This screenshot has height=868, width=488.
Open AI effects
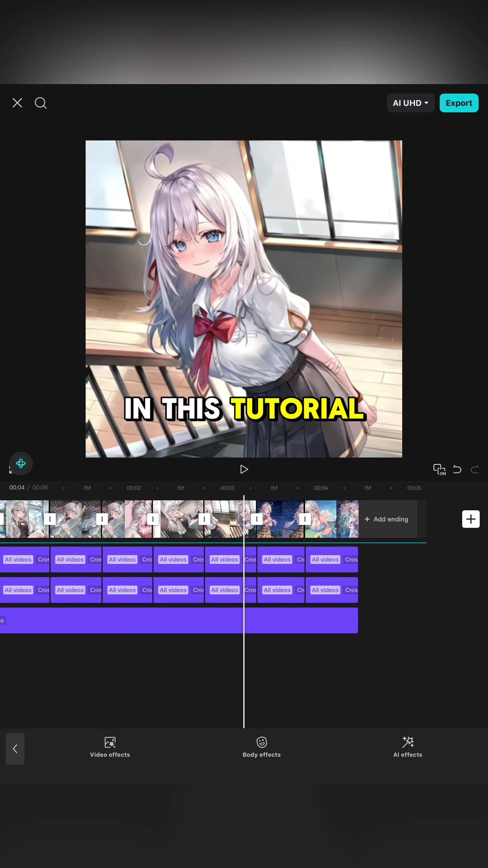click(408, 747)
